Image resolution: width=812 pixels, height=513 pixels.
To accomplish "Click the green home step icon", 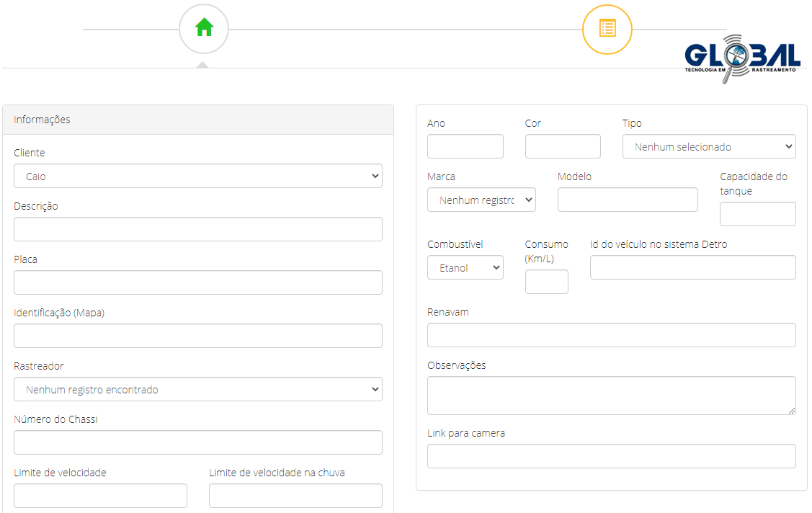I will 204,29.
